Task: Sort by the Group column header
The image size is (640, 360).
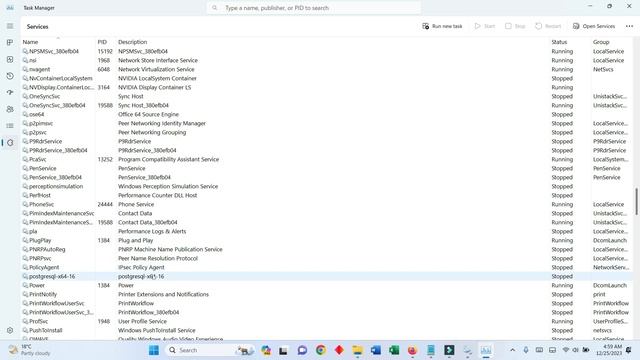Action: click(x=601, y=42)
